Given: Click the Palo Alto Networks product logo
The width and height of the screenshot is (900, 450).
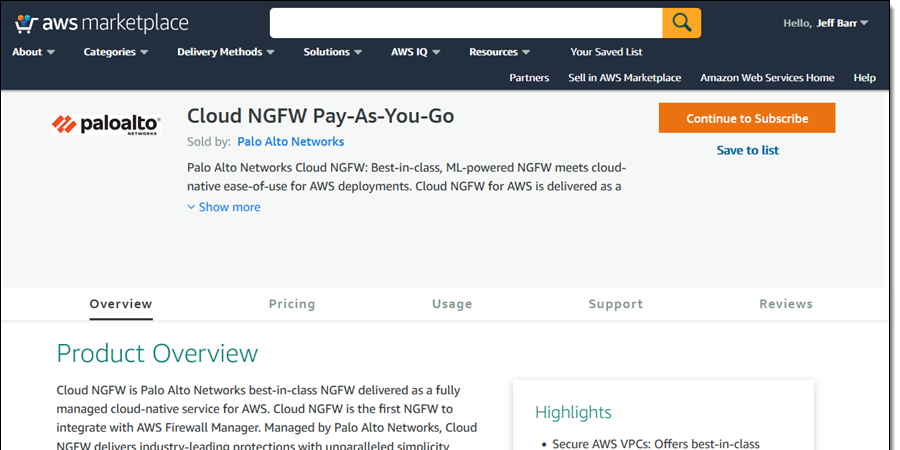Looking at the screenshot, I should [106, 125].
